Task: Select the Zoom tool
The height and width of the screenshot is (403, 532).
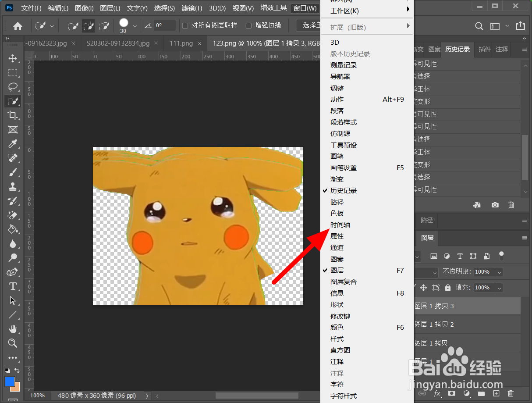Action: (x=13, y=343)
